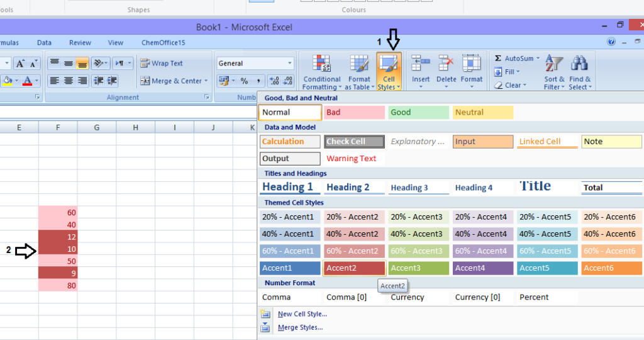The height and width of the screenshot is (340, 644).
Task: Open the Cell Styles gallery button
Action: 389,72
